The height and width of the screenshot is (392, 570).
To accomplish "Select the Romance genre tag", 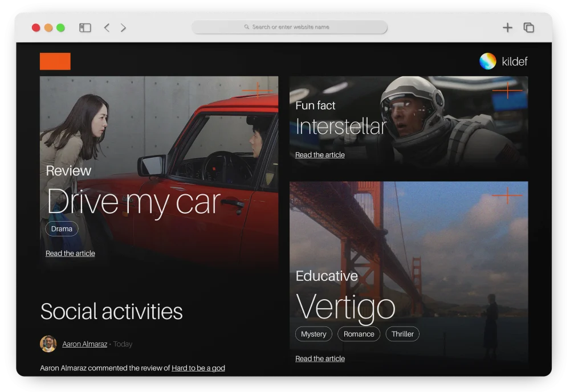I will point(359,334).
